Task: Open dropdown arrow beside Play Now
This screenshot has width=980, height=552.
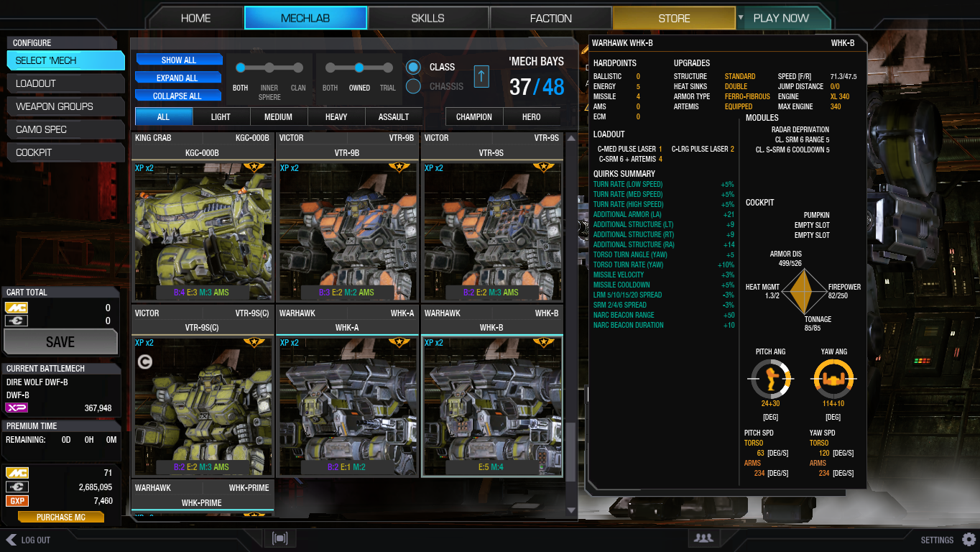Action: pyautogui.click(x=741, y=17)
